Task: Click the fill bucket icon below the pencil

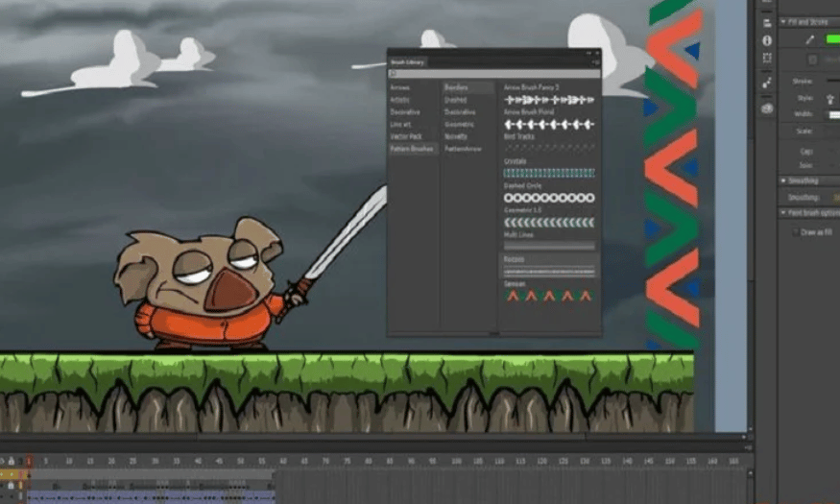Action: (x=813, y=60)
